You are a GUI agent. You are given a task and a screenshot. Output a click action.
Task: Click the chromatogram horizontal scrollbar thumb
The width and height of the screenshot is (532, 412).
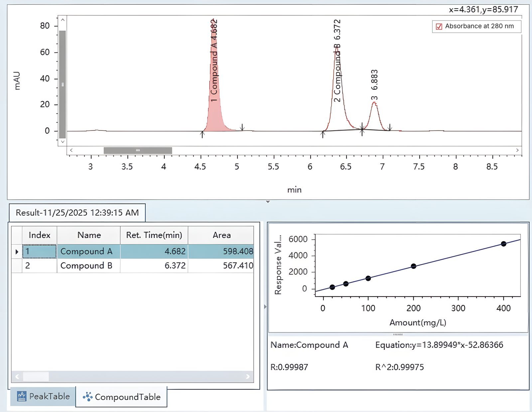pyautogui.click(x=138, y=150)
